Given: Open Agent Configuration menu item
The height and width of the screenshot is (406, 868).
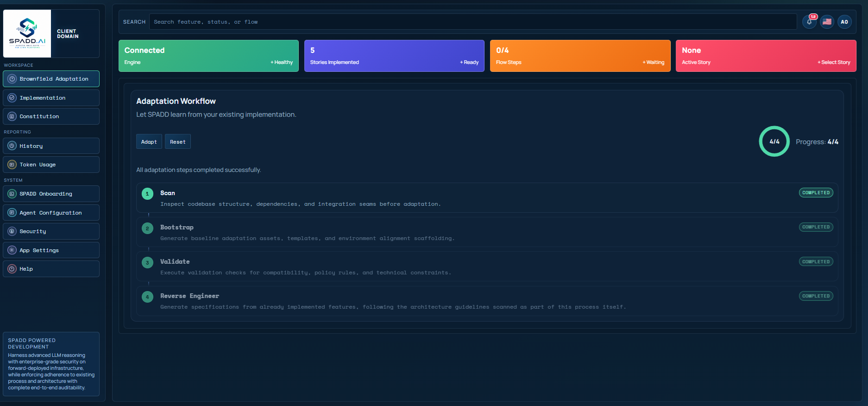Looking at the screenshot, I should [x=51, y=213].
